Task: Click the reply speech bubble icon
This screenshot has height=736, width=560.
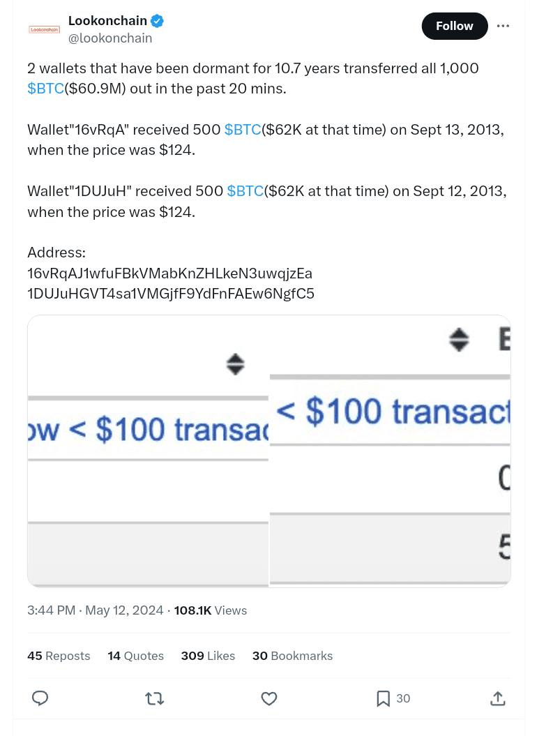Action: pyautogui.click(x=40, y=698)
